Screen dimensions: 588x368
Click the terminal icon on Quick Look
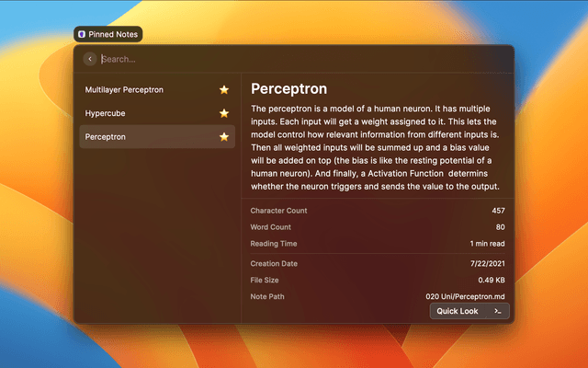pos(497,311)
